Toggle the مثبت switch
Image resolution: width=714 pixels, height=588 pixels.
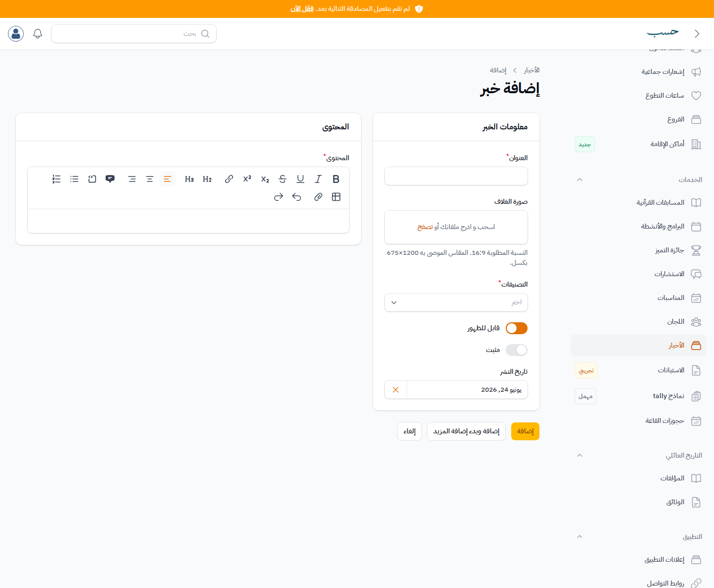517,350
